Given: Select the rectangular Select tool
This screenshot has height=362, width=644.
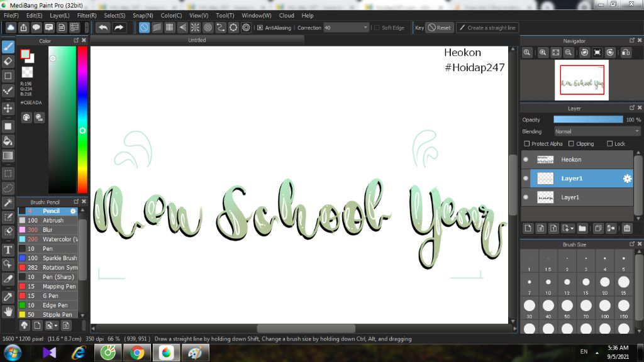Looking at the screenshot, I should point(8,173).
